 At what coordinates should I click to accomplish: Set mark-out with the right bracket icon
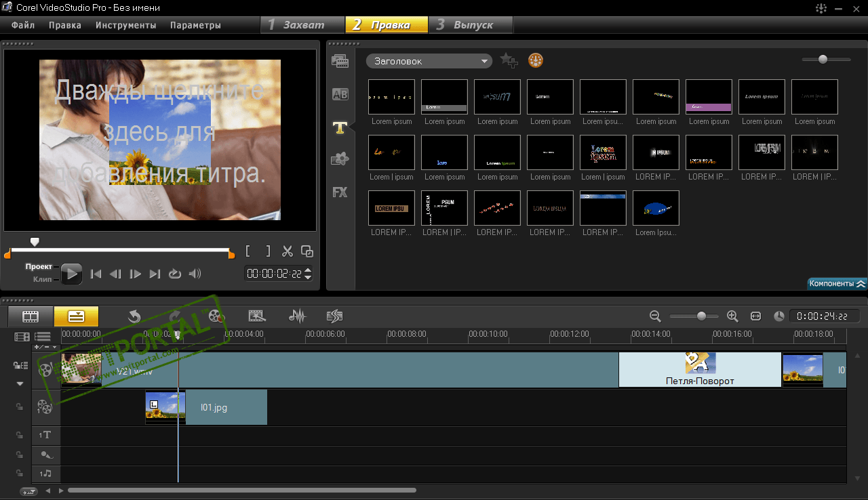(268, 251)
